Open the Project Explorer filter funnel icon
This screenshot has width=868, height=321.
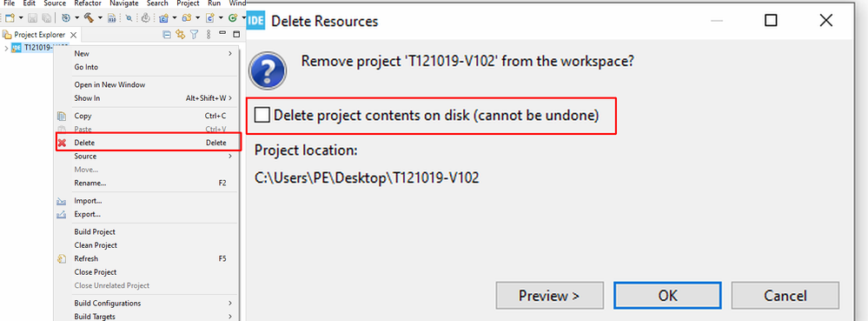click(194, 35)
